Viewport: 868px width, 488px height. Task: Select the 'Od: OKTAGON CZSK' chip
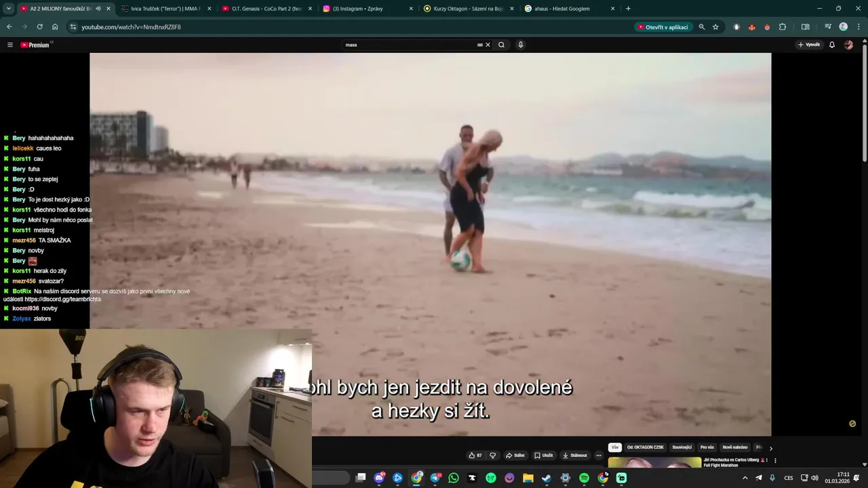tap(645, 447)
